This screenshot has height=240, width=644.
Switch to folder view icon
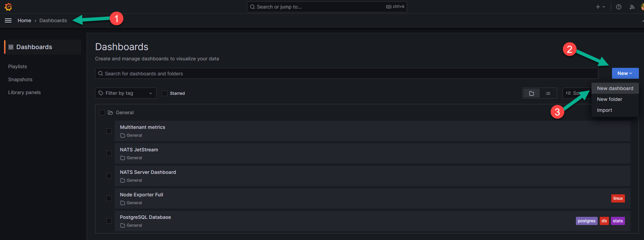[x=532, y=93]
